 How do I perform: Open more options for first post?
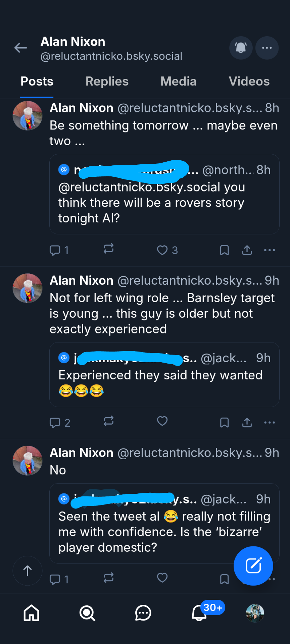pos(270,250)
